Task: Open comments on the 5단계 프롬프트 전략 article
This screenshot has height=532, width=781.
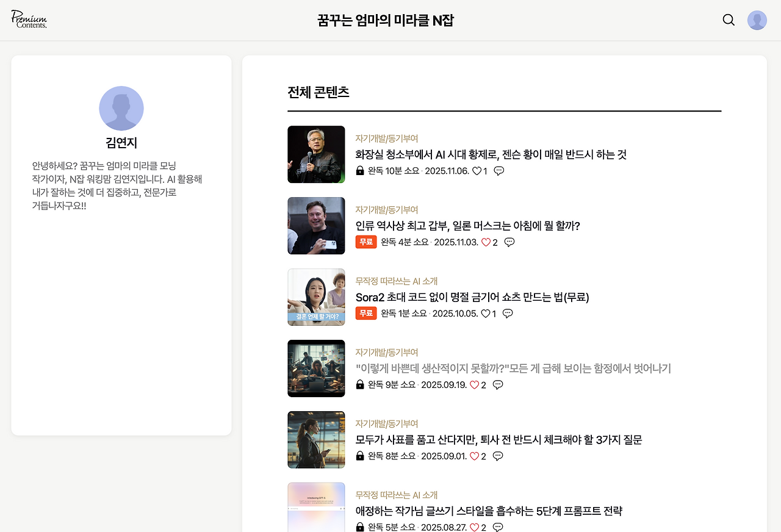Action: (498, 527)
